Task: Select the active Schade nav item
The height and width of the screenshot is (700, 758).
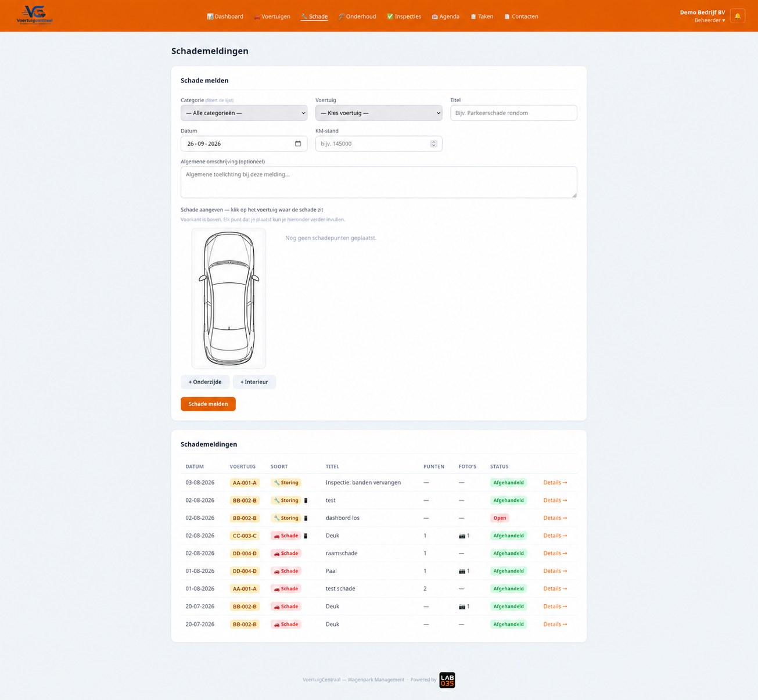Action: tap(314, 16)
